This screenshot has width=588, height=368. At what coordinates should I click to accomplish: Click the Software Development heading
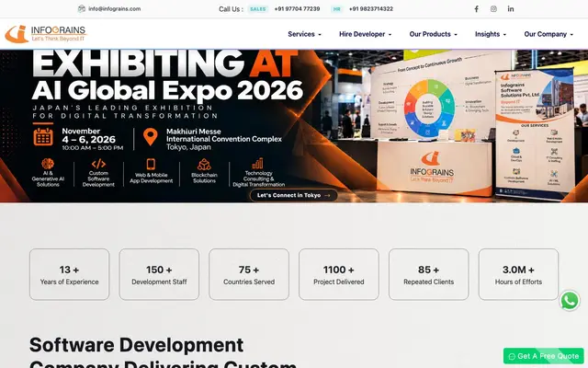pos(137,345)
